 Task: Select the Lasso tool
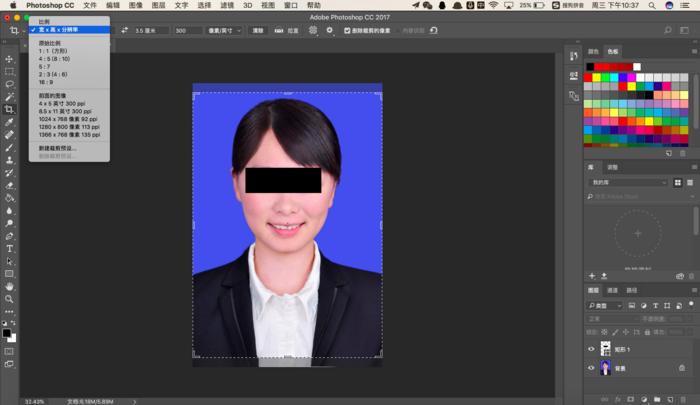9,84
